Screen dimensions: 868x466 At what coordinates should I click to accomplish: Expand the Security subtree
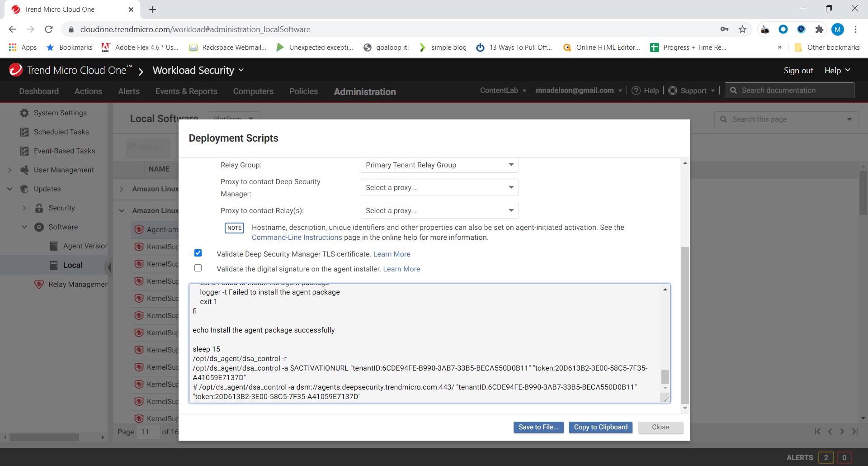24,208
